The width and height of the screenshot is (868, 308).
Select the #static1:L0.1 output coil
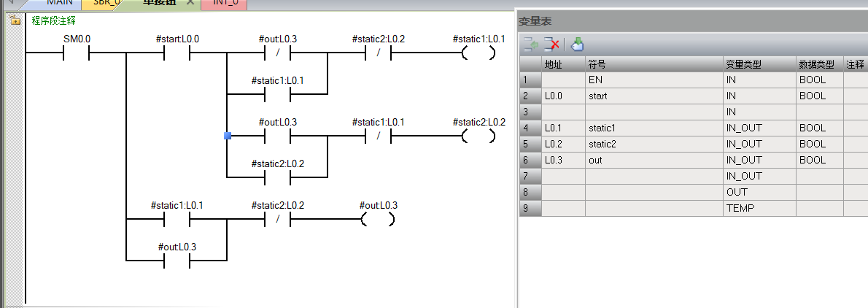point(478,53)
